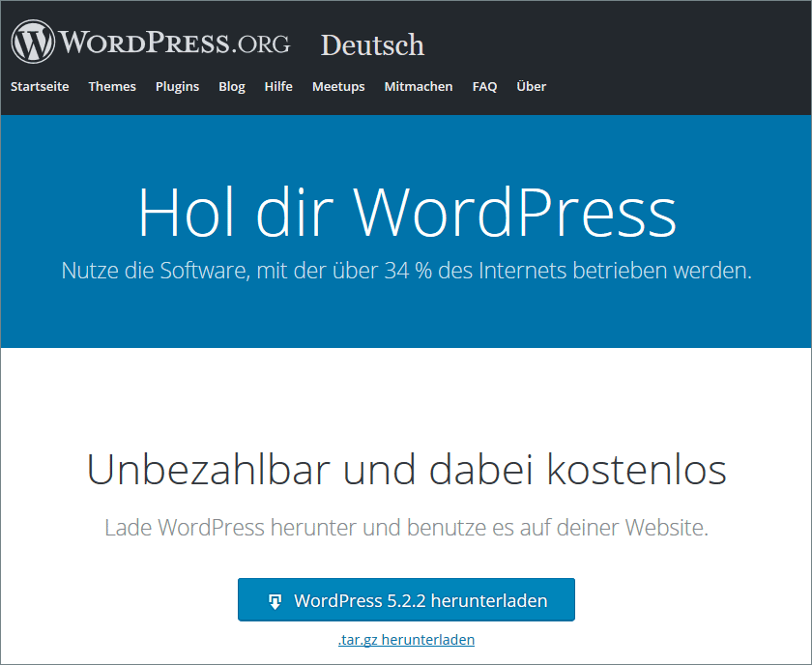The width and height of the screenshot is (812, 665).
Task: Click the Deutsch site title
Action: 373,45
